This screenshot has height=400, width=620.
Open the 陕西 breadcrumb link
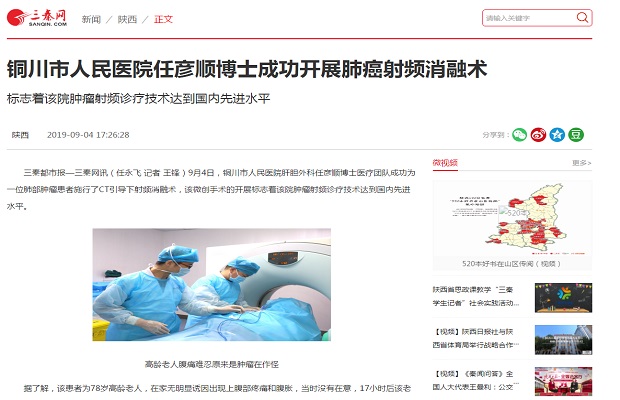coord(127,19)
